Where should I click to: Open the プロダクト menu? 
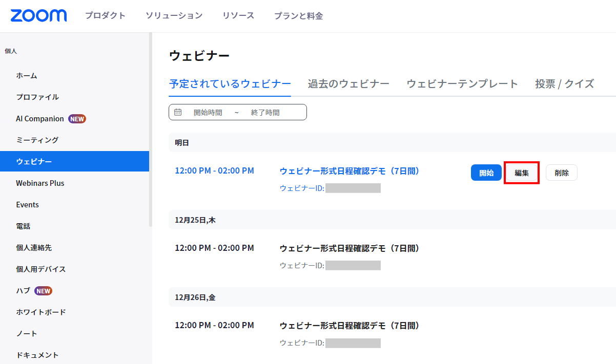pyautogui.click(x=105, y=16)
